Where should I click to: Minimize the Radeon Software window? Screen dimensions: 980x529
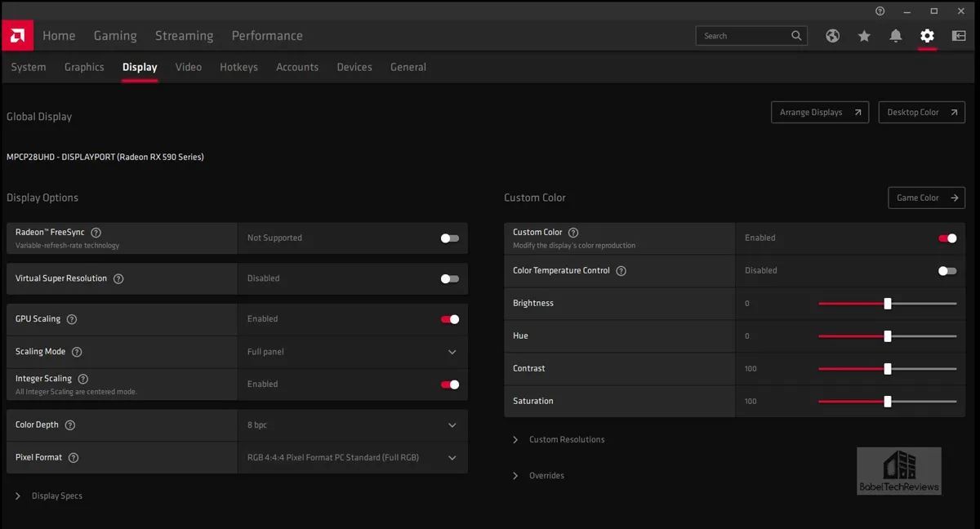click(907, 11)
